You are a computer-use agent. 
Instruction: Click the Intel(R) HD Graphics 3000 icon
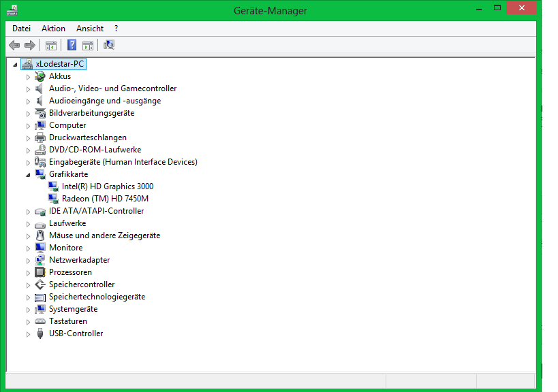coord(53,186)
